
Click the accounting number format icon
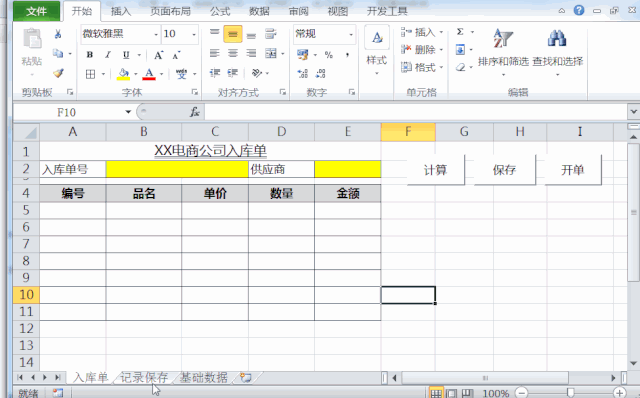(302, 55)
